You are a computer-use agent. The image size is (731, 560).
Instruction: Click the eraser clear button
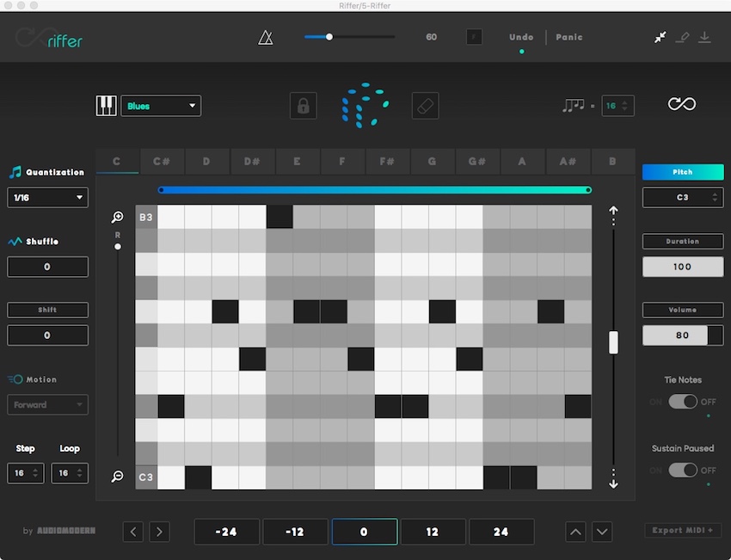click(425, 106)
